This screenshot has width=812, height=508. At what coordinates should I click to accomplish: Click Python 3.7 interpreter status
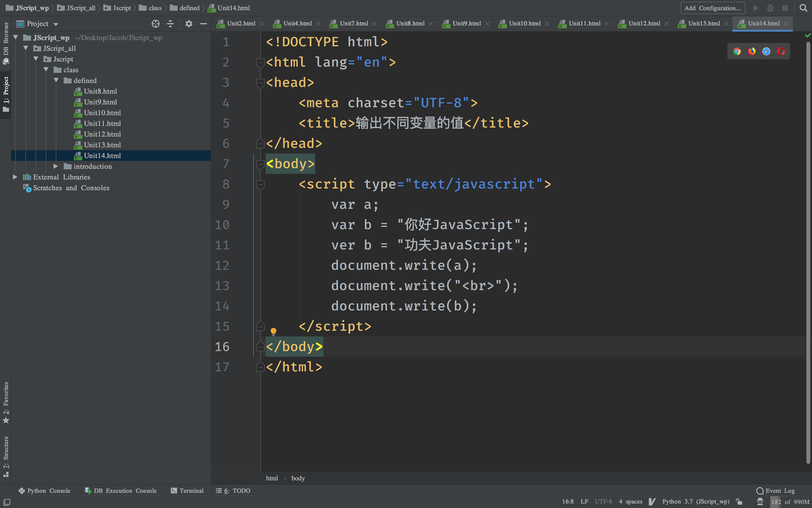696,502
